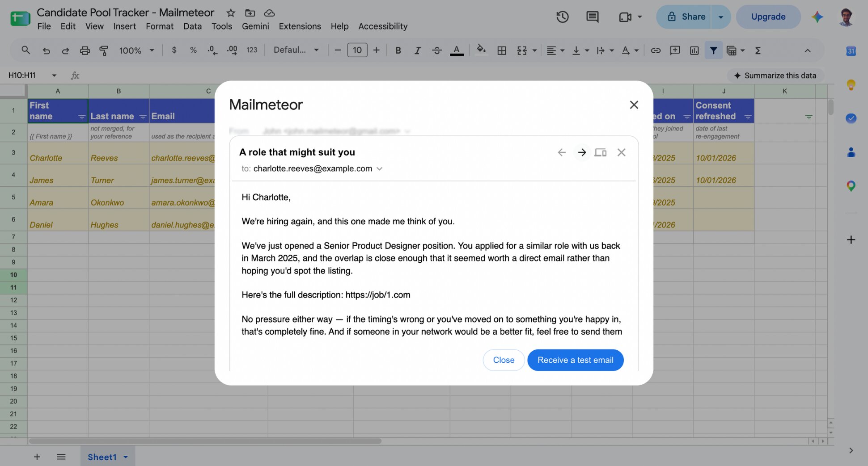Open the Extensions menu
868x466 pixels.
pos(300,26)
